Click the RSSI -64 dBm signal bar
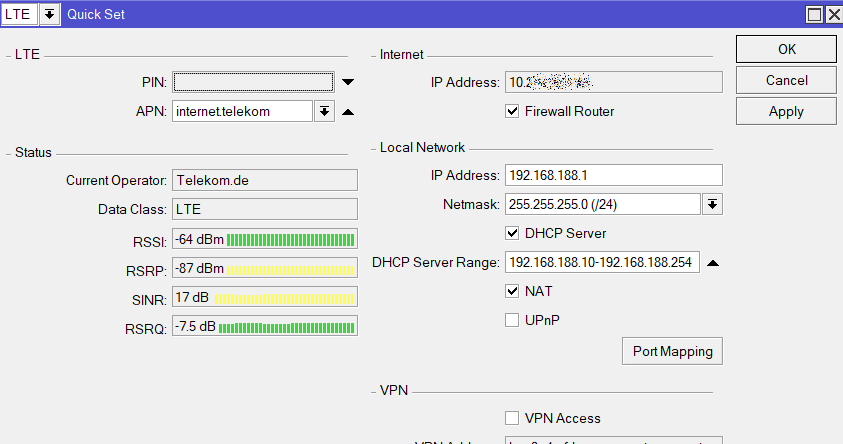The width and height of the screenshot is (843, 444). click(x=265, y=239)
